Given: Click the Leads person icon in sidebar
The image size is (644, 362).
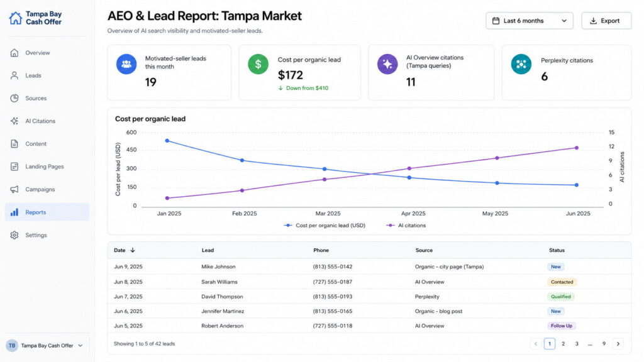Looking at the screenshot, I should point(14,75).
